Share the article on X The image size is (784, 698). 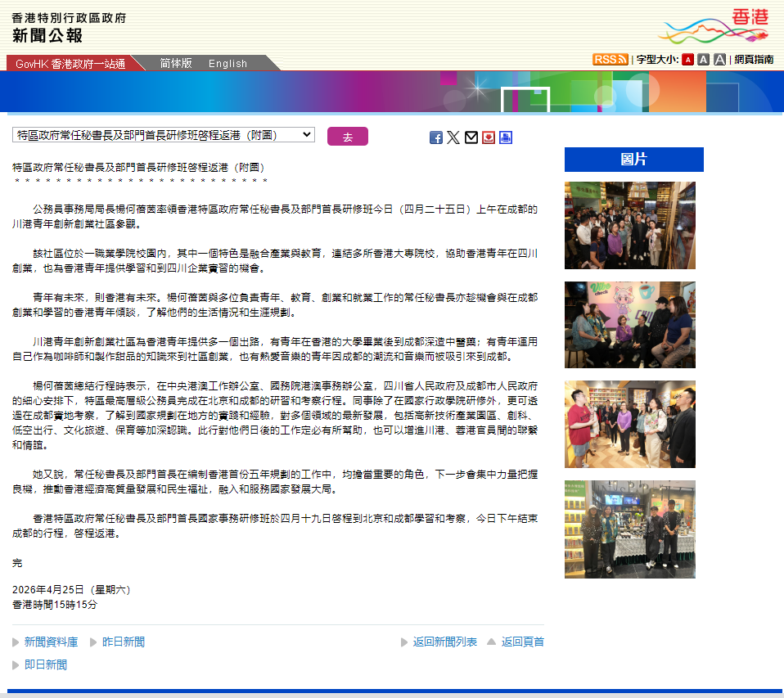(x=453, y=137)
